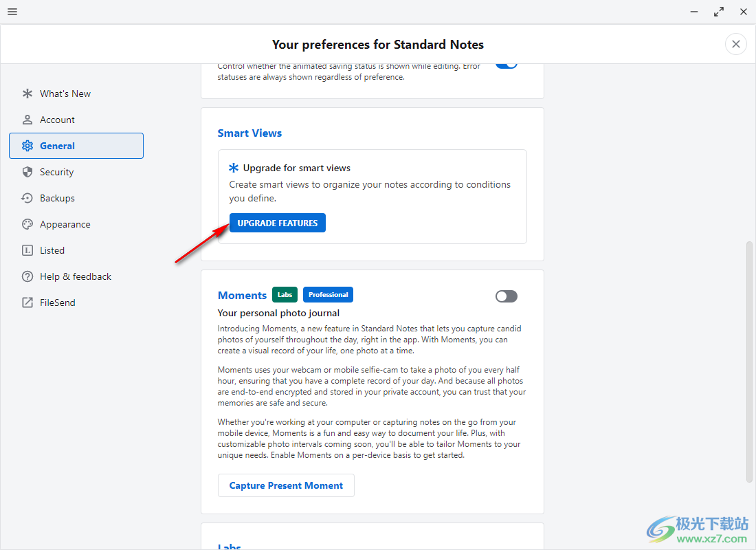Click the Listed L icon

(27, 250)
